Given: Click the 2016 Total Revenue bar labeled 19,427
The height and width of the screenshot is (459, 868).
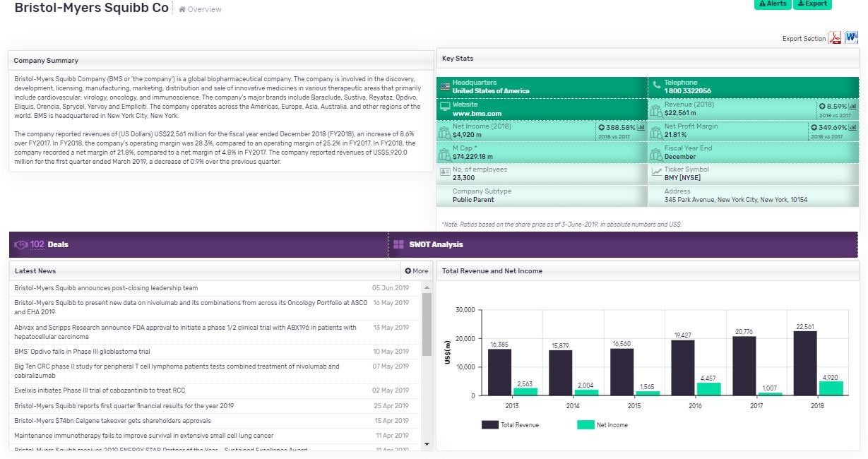Looking at the screenshot, I should [x=682, y=368].
